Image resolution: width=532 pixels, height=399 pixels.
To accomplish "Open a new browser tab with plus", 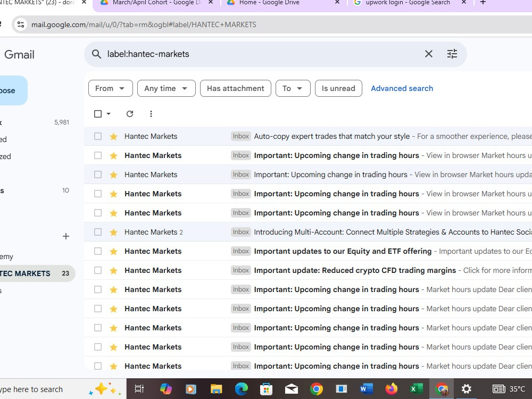I will (483, 2).
